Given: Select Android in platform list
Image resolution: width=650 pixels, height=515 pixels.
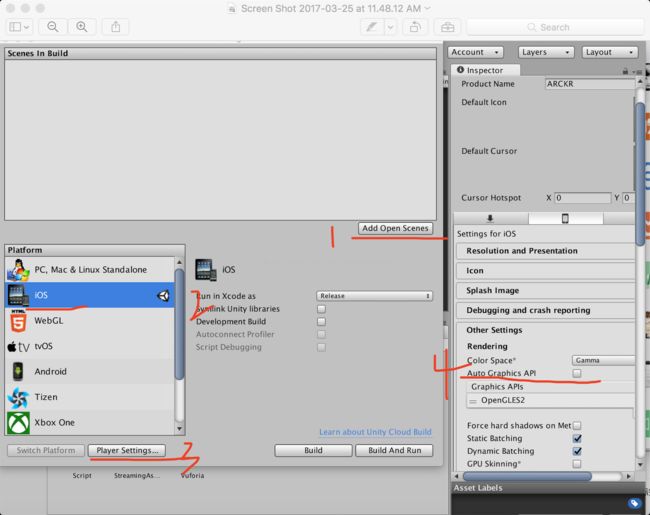Looking at the screenshot, I should pos(90,372).
